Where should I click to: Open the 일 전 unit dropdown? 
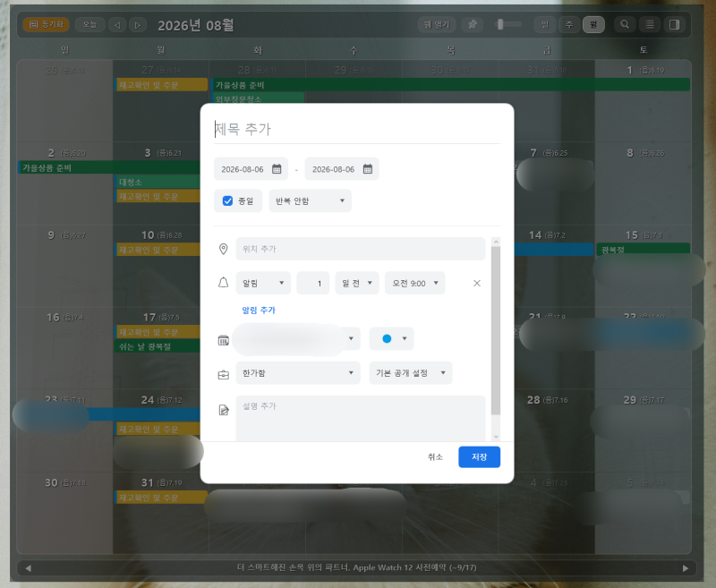357,283
